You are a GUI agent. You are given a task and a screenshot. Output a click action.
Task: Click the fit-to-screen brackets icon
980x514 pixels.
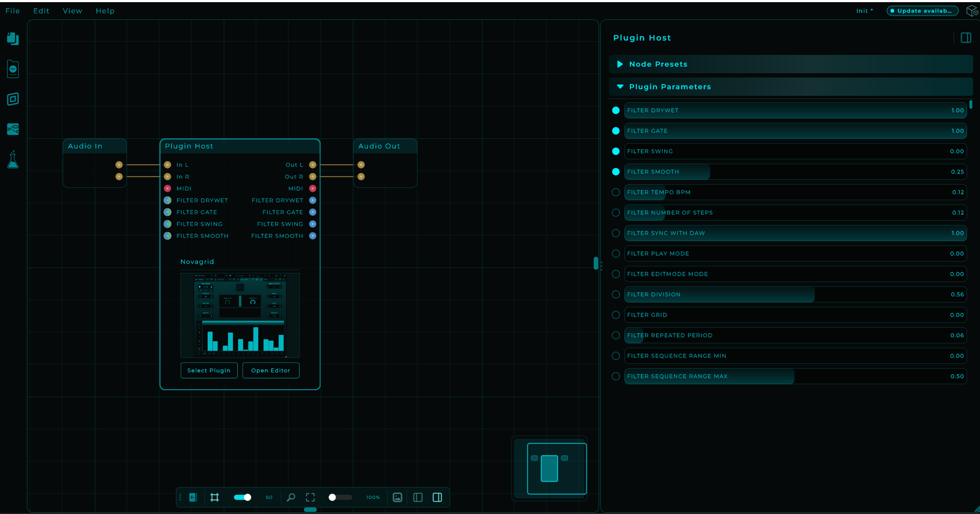click(310, 497)
